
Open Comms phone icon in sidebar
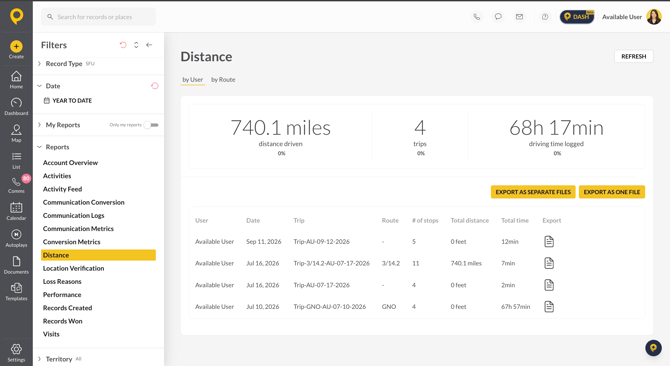pos(16,182)
